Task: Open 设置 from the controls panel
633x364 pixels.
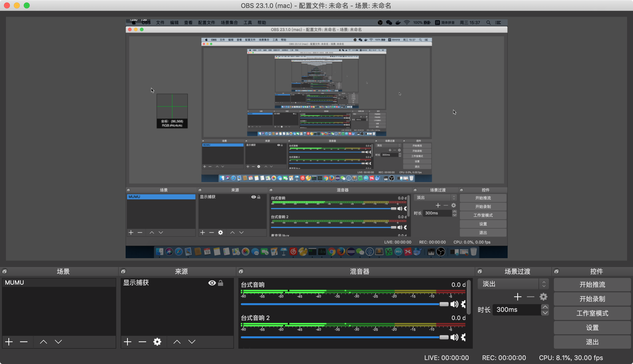Action: [592, 327]
